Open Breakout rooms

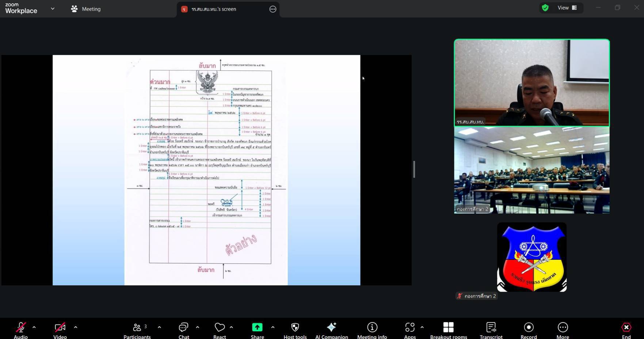448,328
